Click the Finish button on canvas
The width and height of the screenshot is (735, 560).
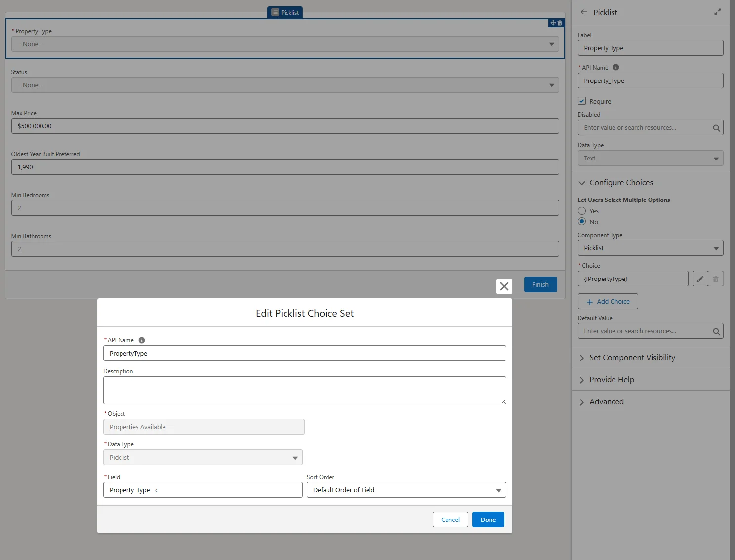[x=540, y=284]
